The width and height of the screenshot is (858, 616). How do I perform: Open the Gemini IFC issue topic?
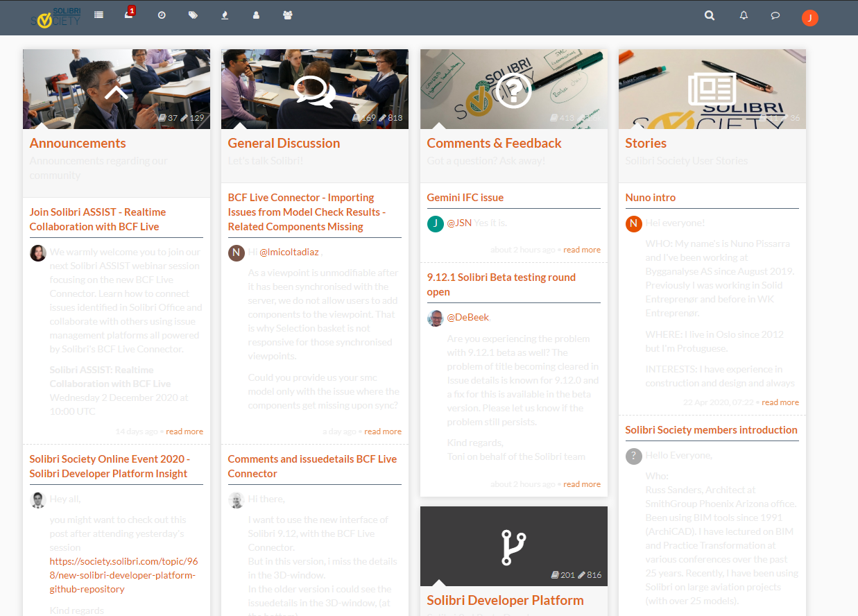click(x=465, y=198)
